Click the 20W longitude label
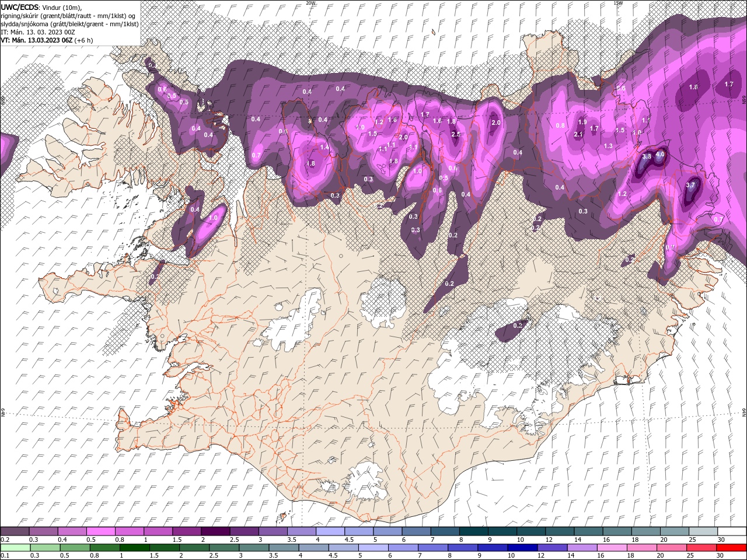The width and height of the screenshot is (747, 560). click(x=310, y=3)
